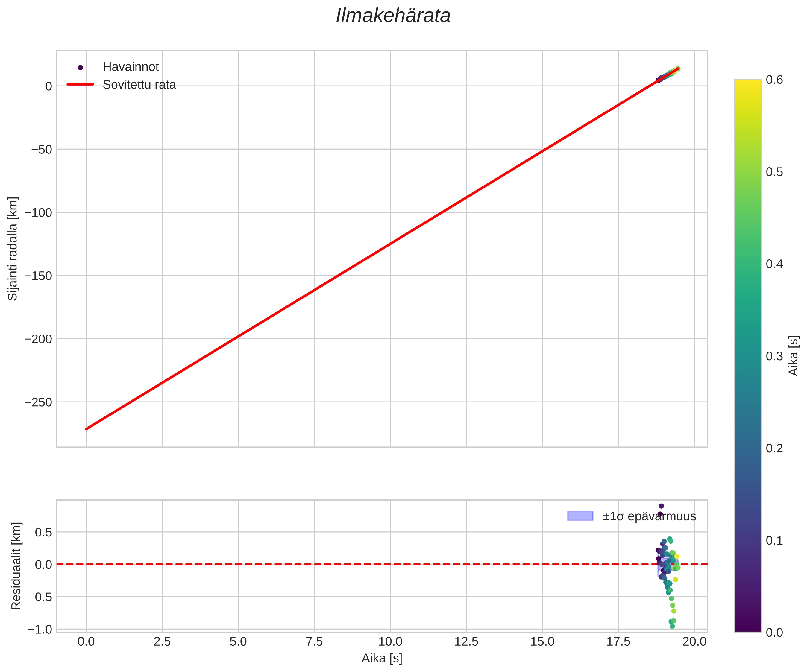807x672 pixels.
Task: Click the ±1σ epävarmuus legend swatch
Action: click(x=580, y=516)
